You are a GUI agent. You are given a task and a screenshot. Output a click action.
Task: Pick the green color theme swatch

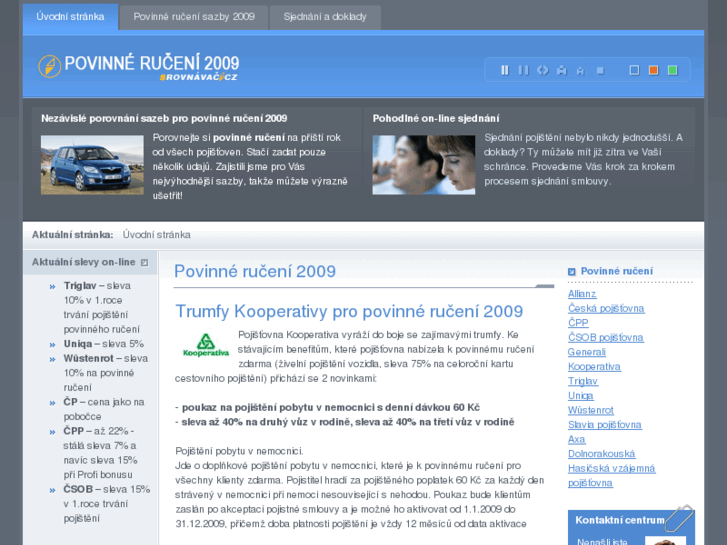pyautogui.click(x=672, y=70)
